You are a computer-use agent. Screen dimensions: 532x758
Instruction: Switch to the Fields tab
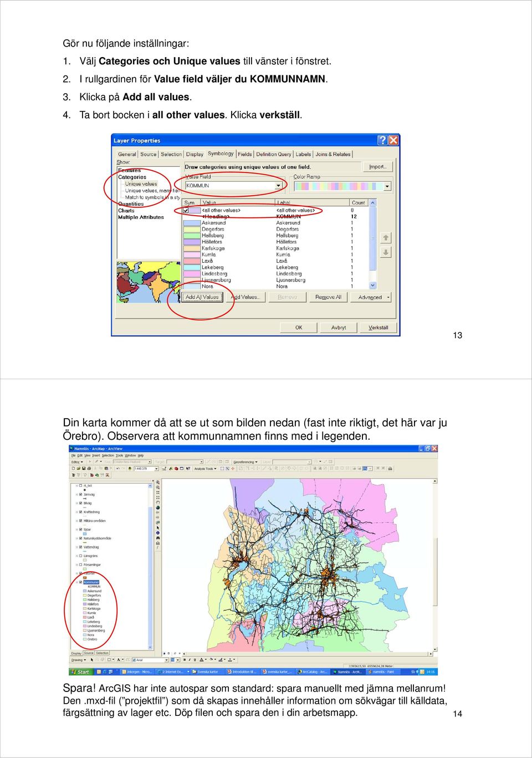coord(245,155)
